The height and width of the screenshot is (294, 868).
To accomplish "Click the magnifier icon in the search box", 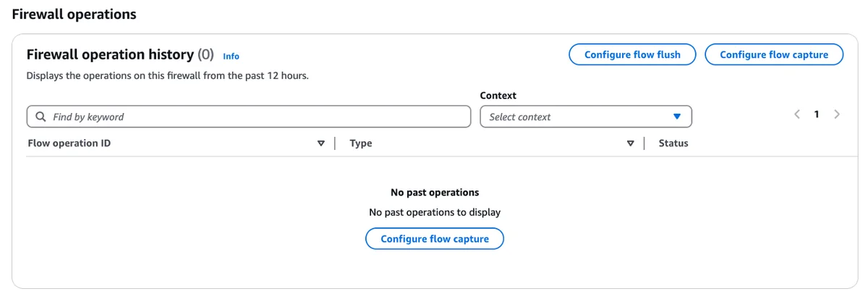I will [40, 117].
